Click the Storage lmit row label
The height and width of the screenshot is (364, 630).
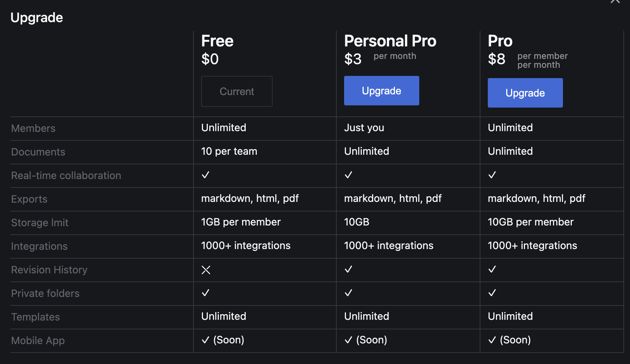(40, 223)
